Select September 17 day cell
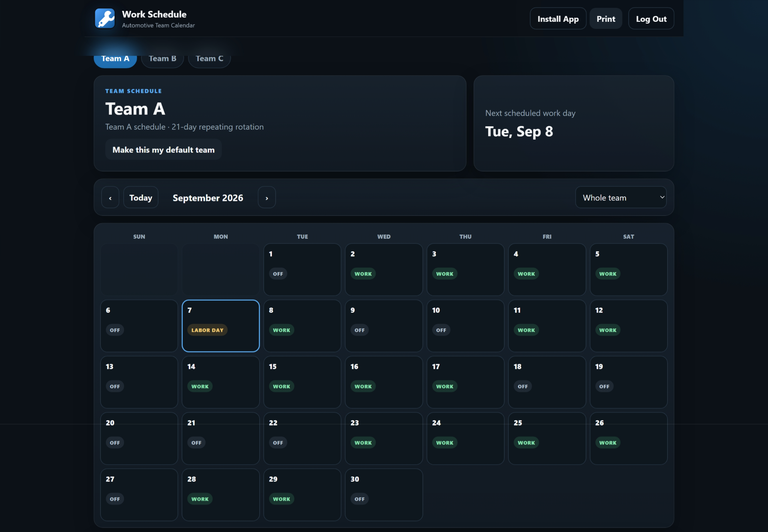 [x=465, y=382]
